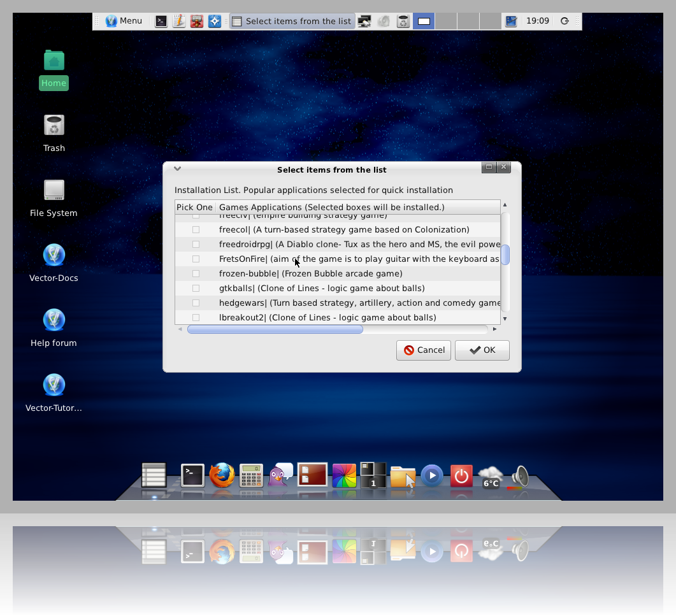Launch the terminal from the top panel
Image resolution: width=676 pixels, height=616 pixels.
pos(162,21)
